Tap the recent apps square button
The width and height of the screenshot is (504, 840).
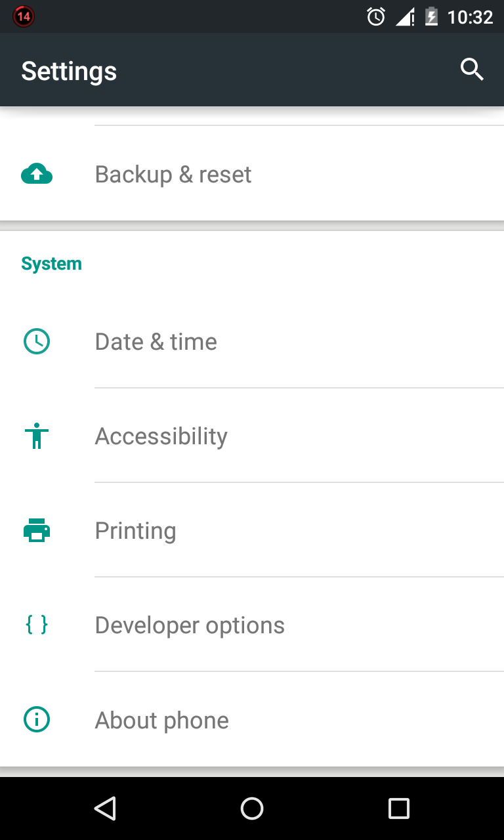(399, 808)
